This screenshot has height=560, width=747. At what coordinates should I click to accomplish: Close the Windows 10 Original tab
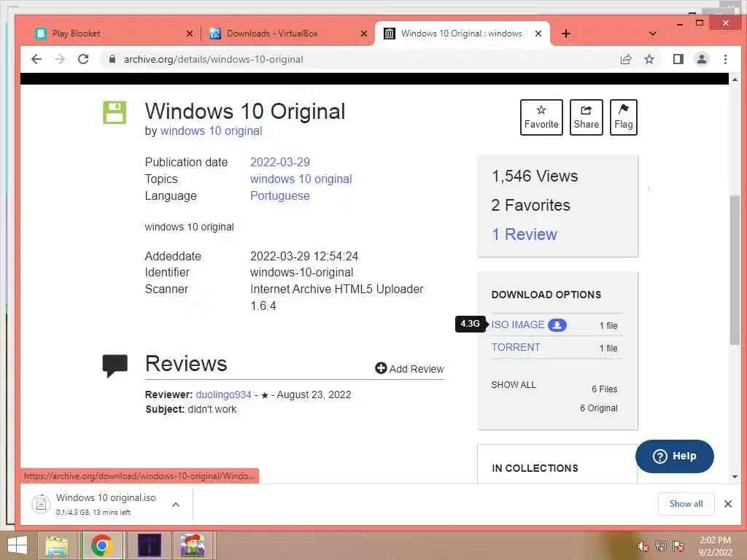point(538,34)
